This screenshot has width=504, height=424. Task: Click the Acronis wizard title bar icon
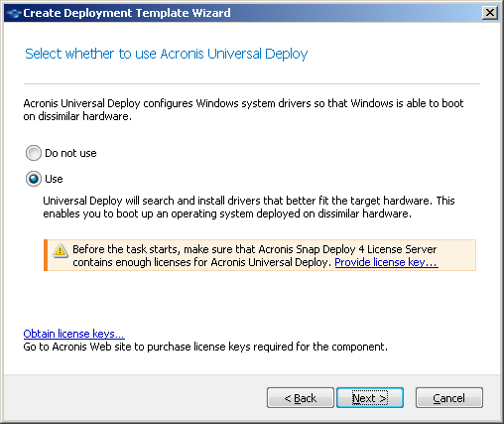tap(14, 13)
